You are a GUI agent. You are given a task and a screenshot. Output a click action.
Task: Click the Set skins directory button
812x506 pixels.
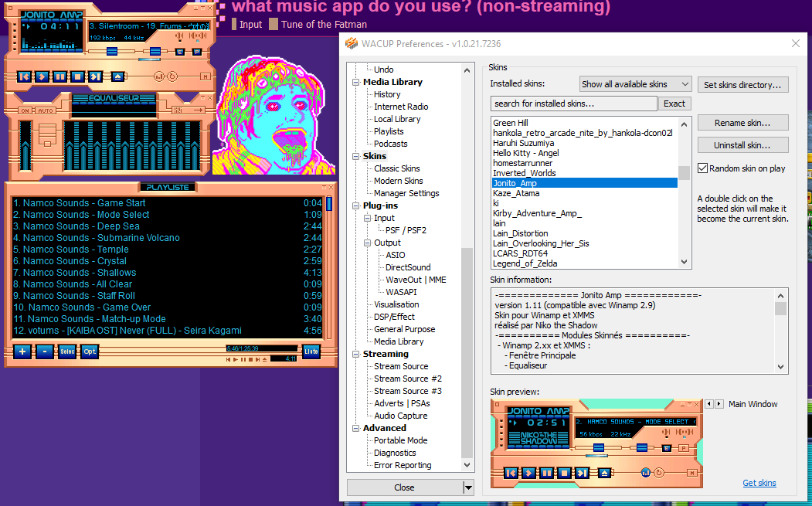click(x=742, y=84)
